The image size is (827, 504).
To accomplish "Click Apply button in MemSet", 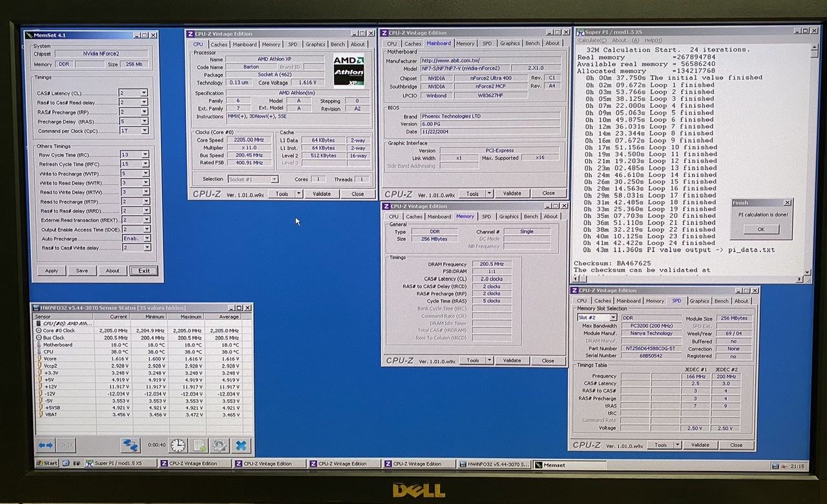I will [x=52, y=271].
